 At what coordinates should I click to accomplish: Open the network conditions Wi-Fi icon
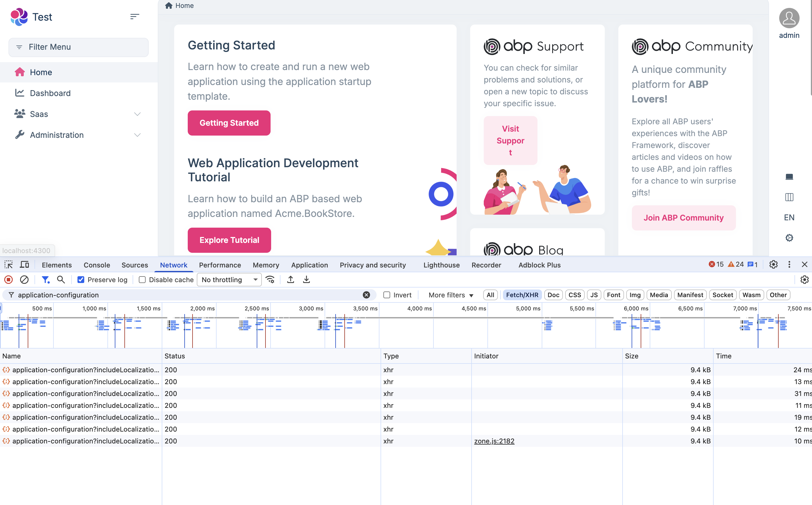tap(270, 280)
